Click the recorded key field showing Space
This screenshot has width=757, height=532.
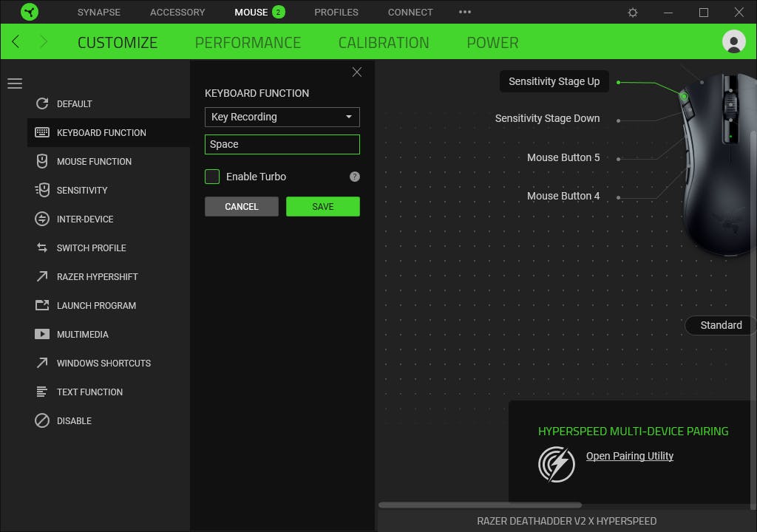tap(282, 144)
